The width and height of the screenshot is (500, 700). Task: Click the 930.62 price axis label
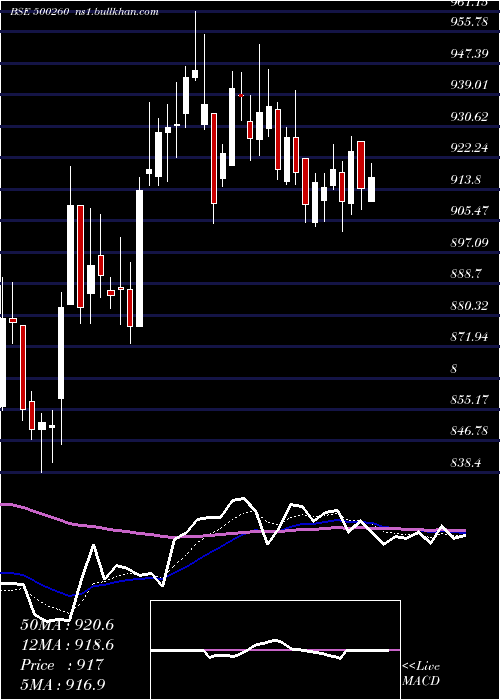(x=469, y=117)
